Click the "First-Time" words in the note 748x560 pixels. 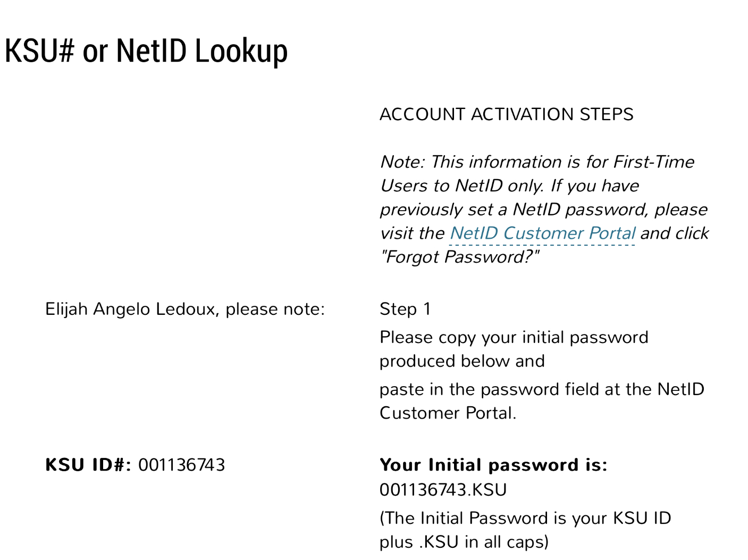[653, 162]
